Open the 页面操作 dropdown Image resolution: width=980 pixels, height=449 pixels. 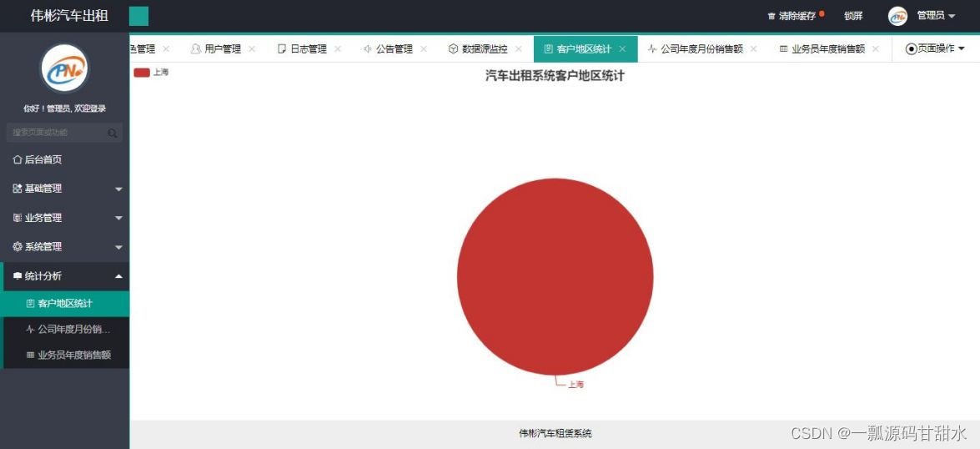936,48
